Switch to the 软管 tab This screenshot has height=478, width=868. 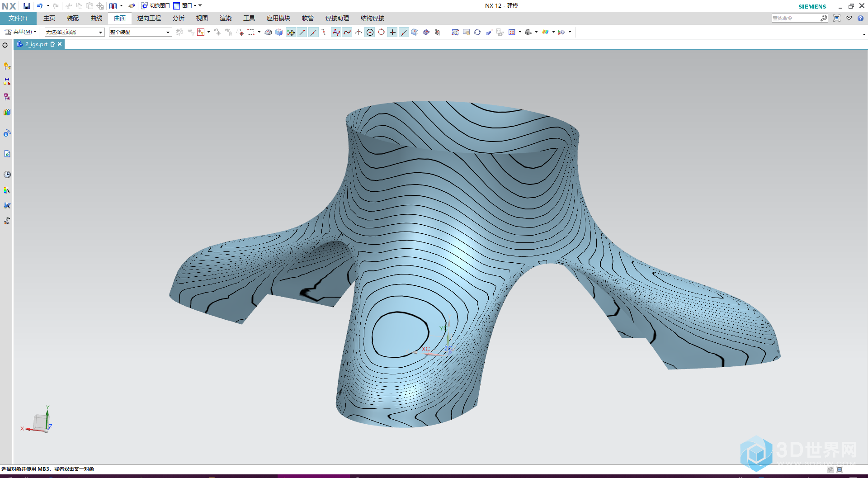(x=308, y=18)
